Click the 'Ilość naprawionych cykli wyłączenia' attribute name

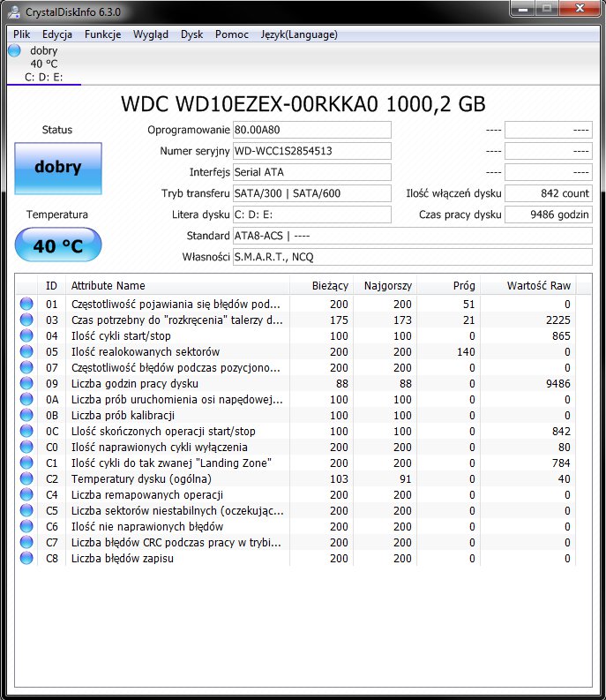(160, 448)
